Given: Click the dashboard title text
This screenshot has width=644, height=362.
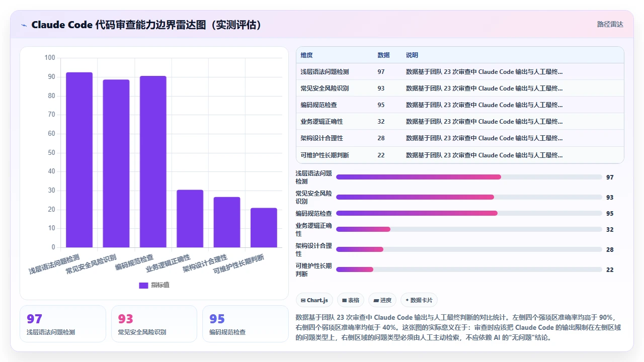Looking at the screenshot, I should point(146,25).
